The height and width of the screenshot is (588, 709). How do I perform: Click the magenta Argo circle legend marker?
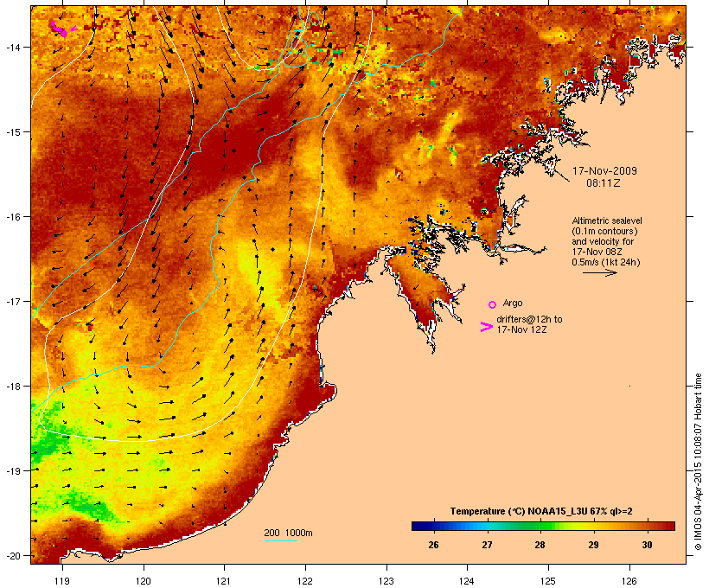493,304
